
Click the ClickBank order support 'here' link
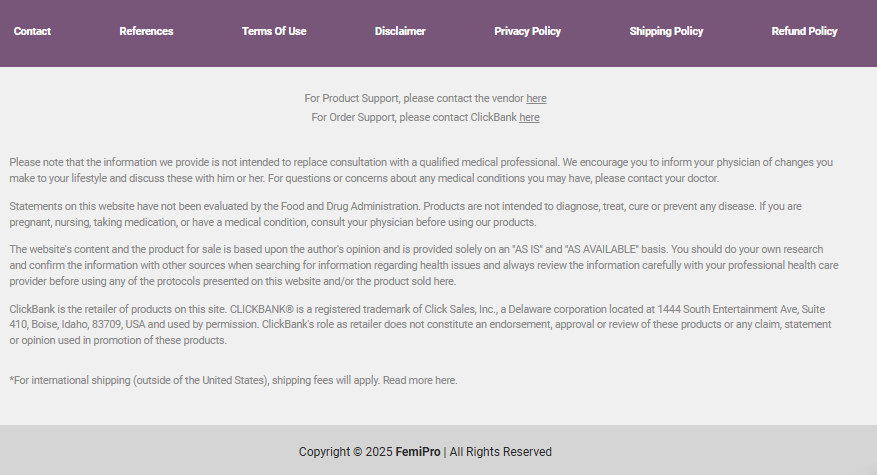pos(529,117)
